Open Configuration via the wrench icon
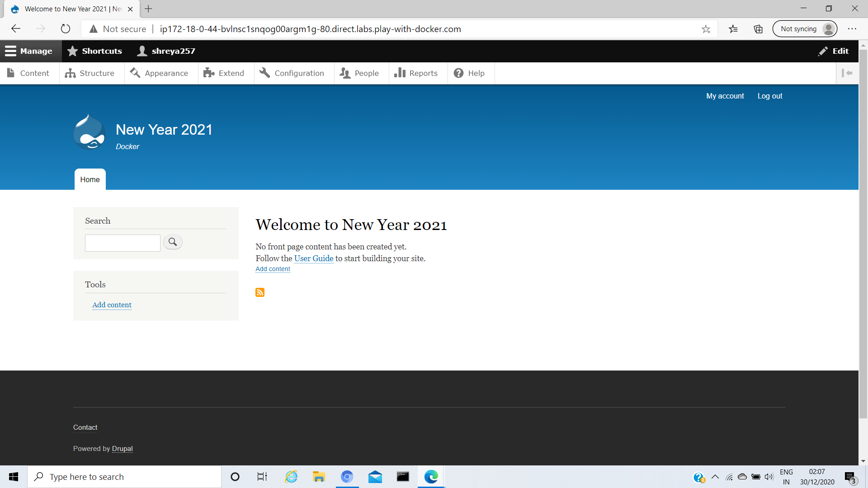 (264, 73)
